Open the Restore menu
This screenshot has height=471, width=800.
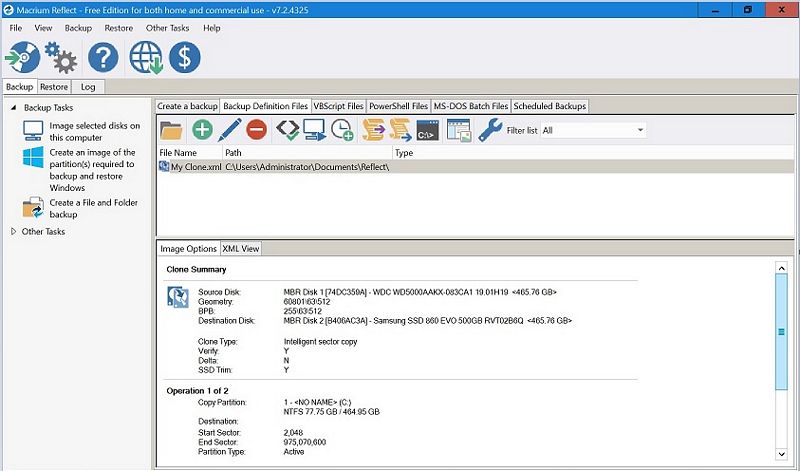[118, 28]
